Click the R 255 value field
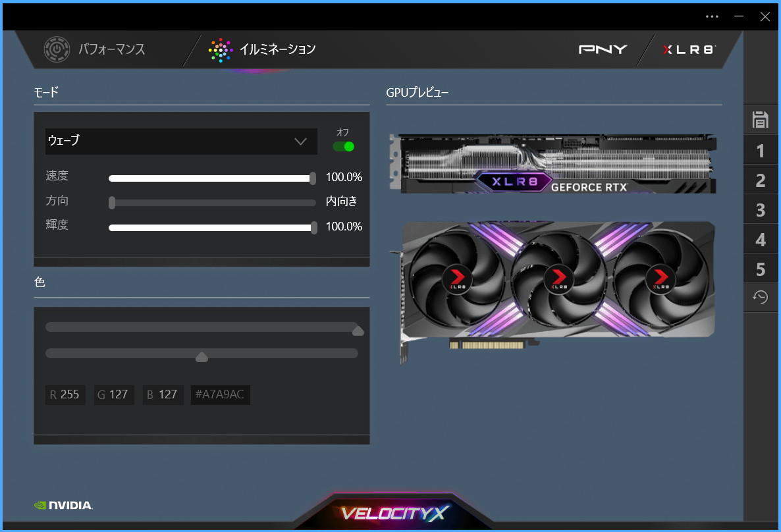The height and width of the screenshot is (532, 781). [65, 394]
